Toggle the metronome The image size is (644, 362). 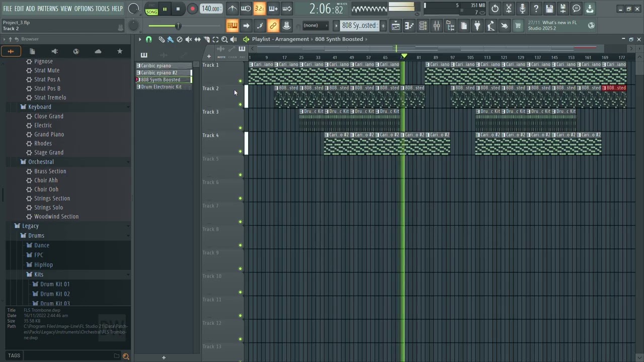pyautogui.click(x=232, y=9)
